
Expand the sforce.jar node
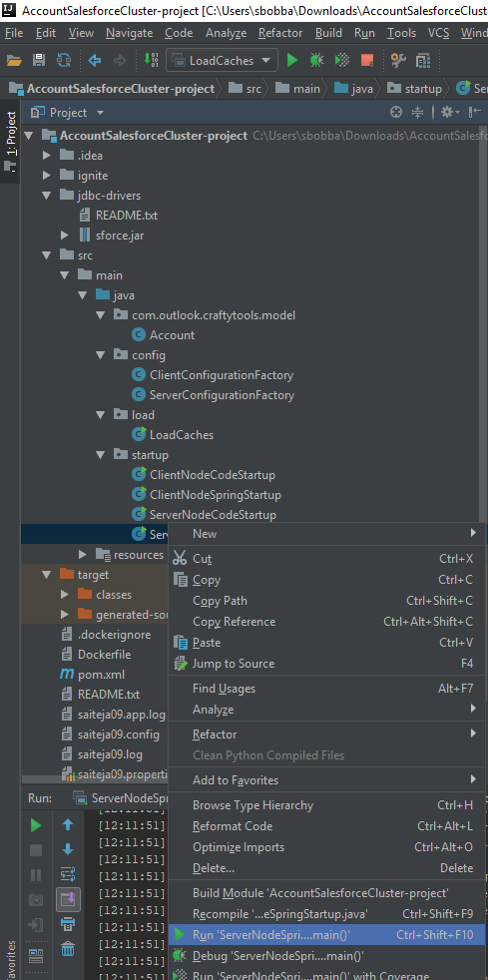[64, 236]
